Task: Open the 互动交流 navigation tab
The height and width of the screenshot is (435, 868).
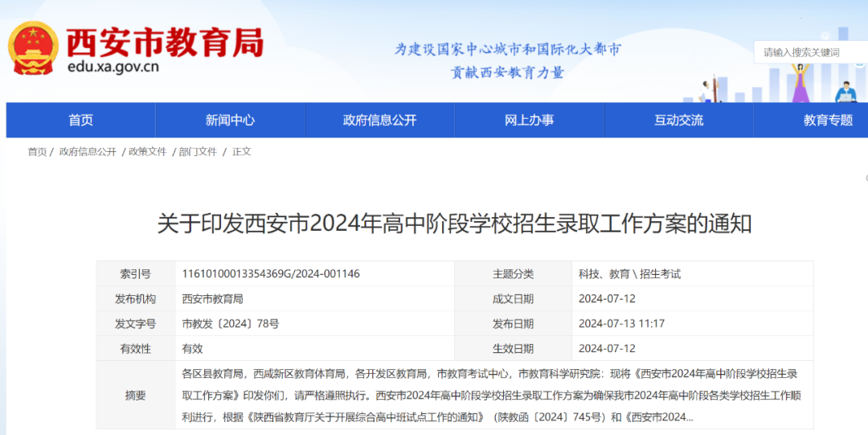Action: pyautogui.click(x=678, y=121)
